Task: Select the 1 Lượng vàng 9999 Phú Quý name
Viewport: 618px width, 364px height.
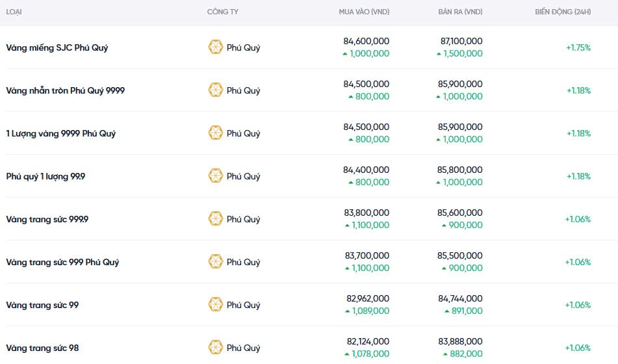Action: point(61,133)
